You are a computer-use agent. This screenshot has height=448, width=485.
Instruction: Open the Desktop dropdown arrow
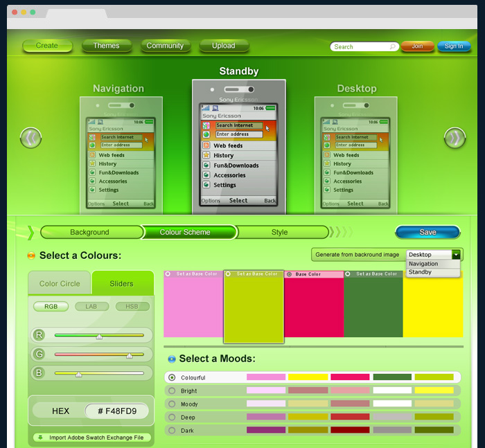pos(456,255)
